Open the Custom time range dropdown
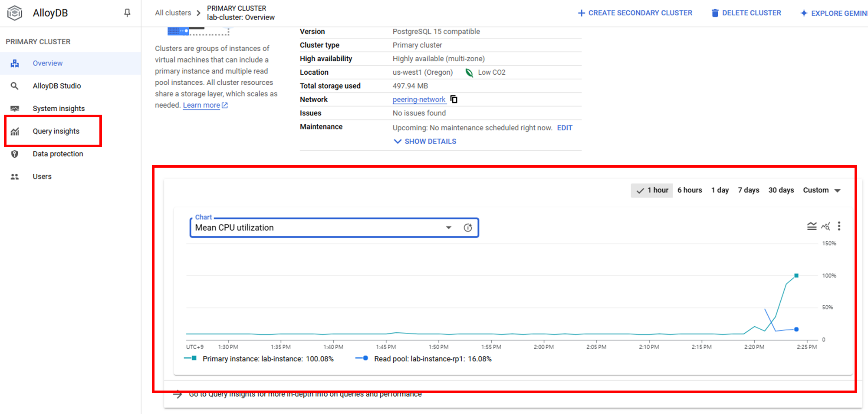The height and width of the screenshot is (414, 868). click(x=822, y=190)
